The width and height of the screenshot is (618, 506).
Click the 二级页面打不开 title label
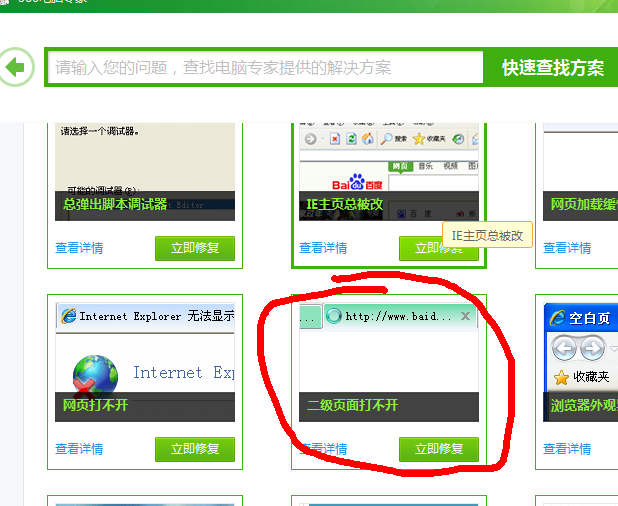[x=352, y=405]
